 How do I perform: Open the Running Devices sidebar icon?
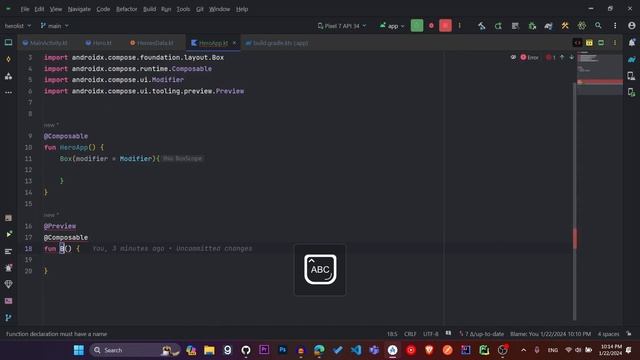click(x=632, y=93)
